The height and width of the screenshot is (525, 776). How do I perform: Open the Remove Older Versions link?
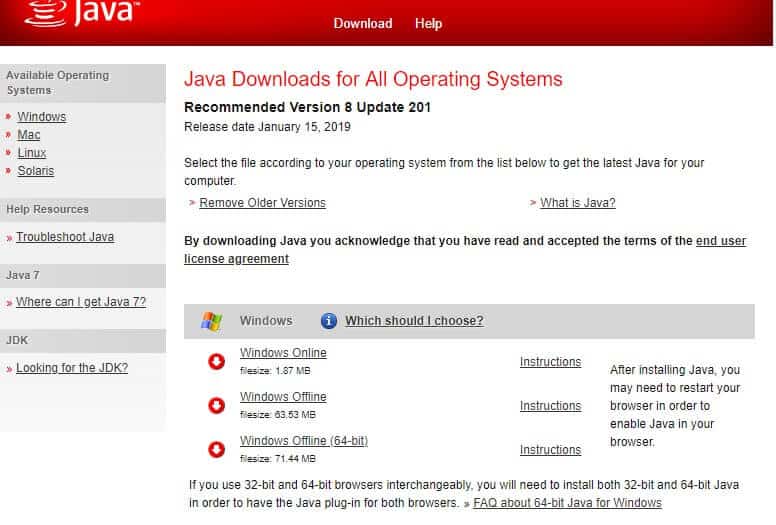262,203
